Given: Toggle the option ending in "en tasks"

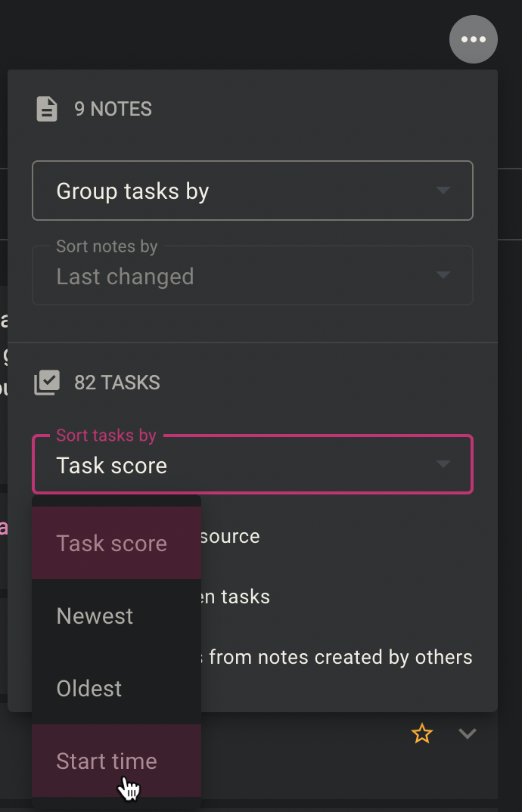Looking at the screenshot, I should pos(235,597).
